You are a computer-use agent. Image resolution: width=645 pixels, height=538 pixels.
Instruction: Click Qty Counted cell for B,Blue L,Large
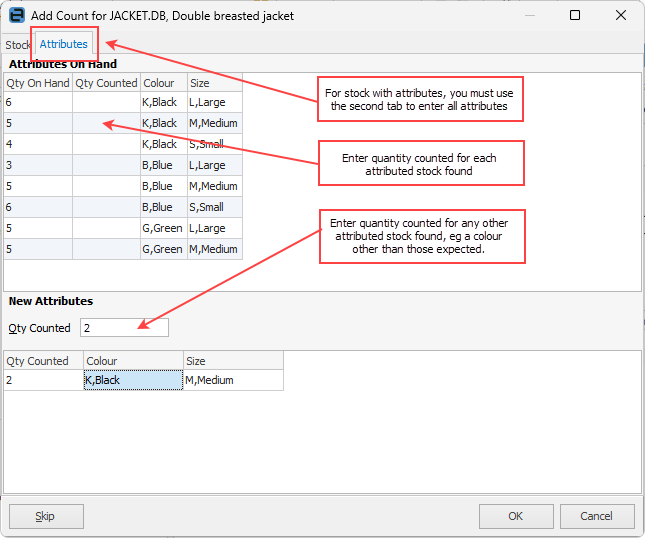pos(106,165)
